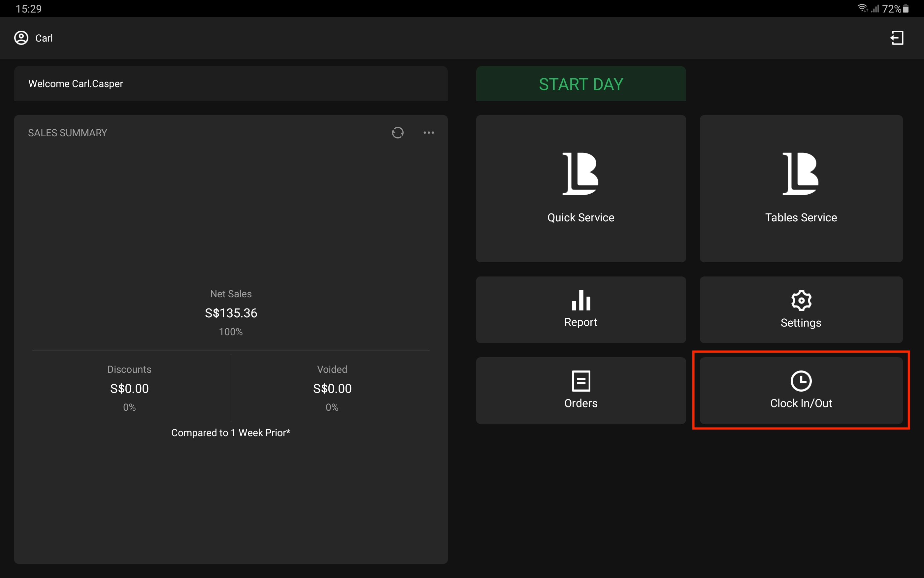
Task: Tap the Carl username text
Action: tap(44, 38)
